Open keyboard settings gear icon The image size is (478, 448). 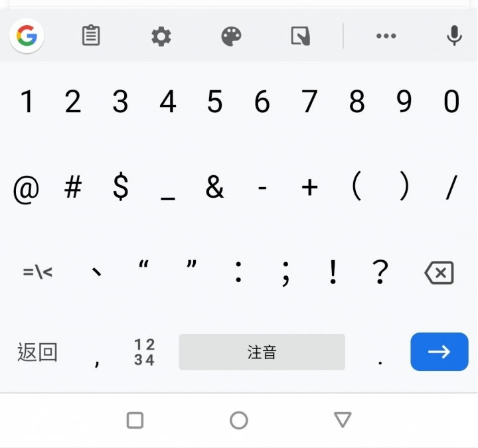coord(161,37)
